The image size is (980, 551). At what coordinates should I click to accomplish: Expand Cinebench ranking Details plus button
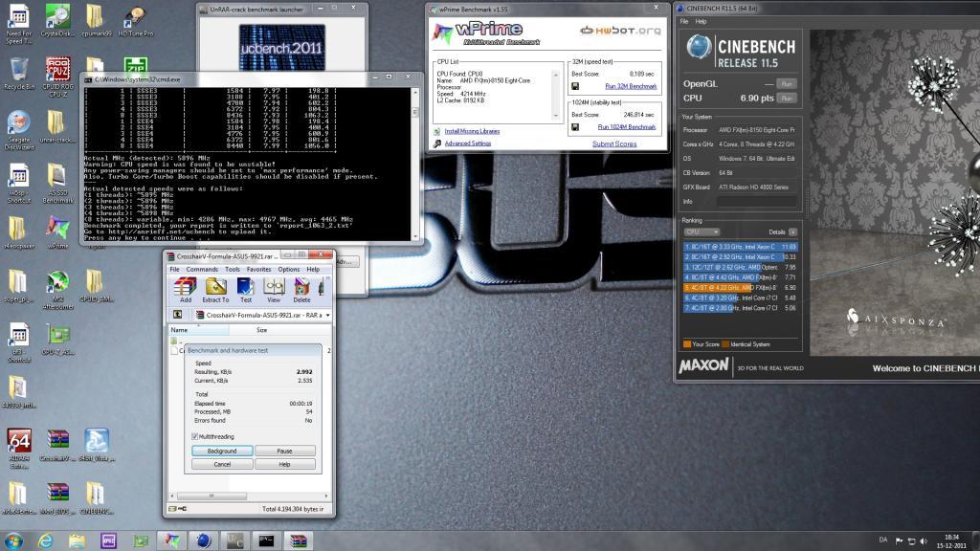tap(792, 231)
